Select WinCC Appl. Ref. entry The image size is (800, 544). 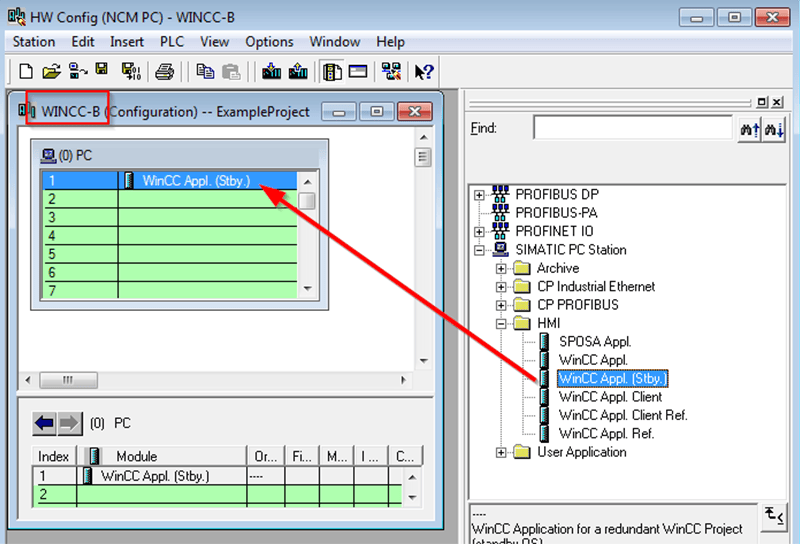pos(606,433)
